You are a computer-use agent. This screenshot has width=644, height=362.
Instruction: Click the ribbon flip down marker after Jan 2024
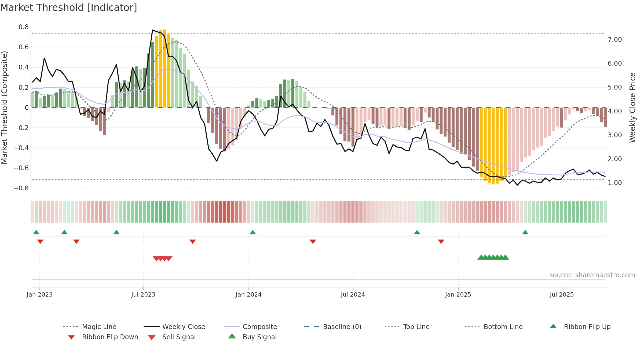313,242
